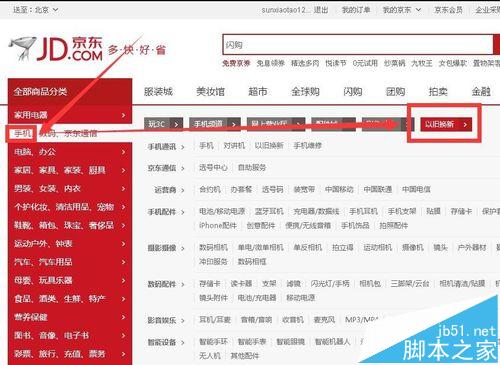This screenshot has height=365, width=500.
Task: Open 京东会员 link
Action: (448, 10)
